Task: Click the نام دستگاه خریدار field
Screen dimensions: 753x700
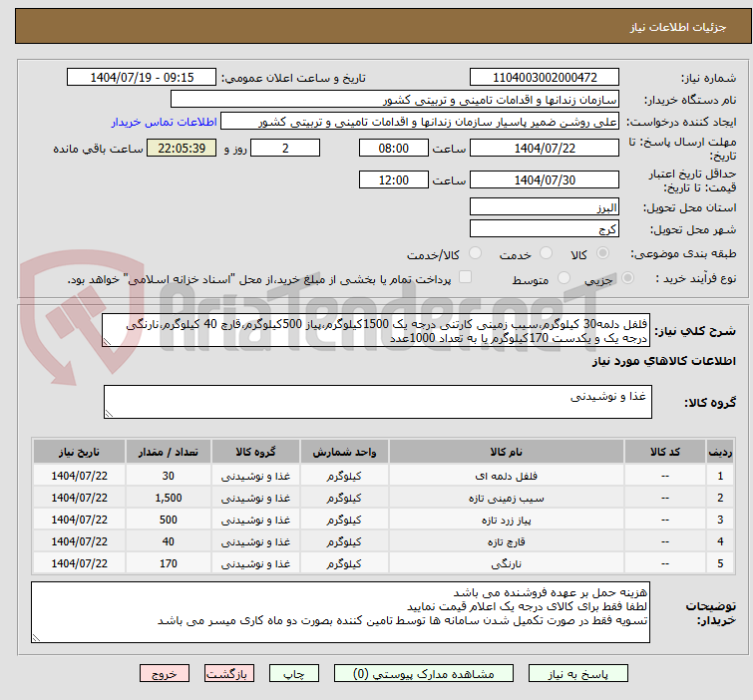Action: (395, 100)
